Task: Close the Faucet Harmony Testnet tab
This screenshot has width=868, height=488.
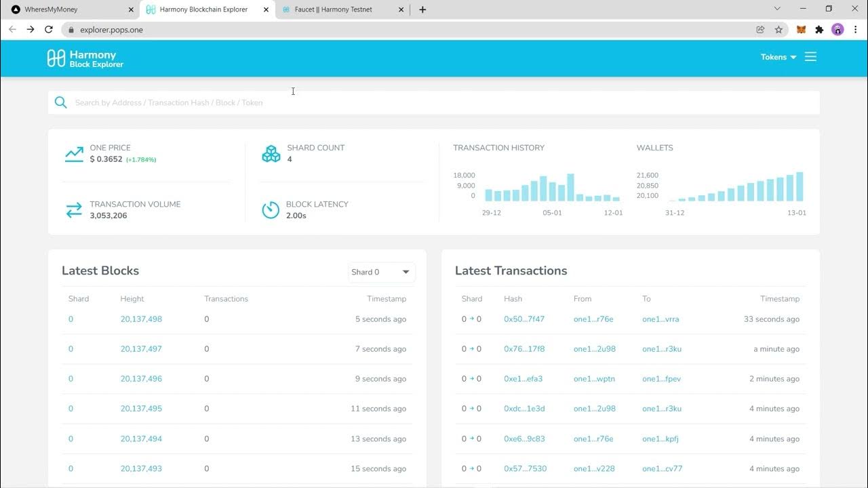Action: tap(401, 9)
